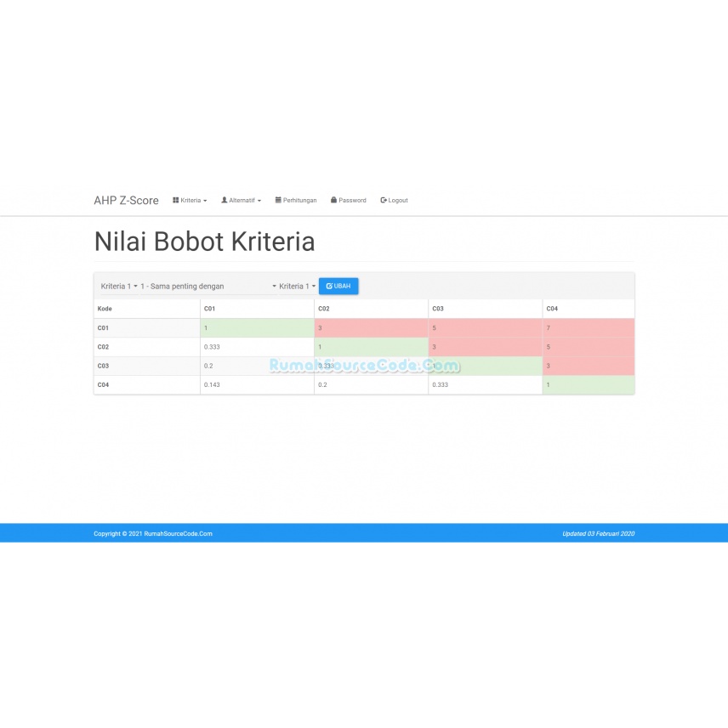Click the C01 column header
This screenshot has height=728, width=728.
[x=210, y=309]
